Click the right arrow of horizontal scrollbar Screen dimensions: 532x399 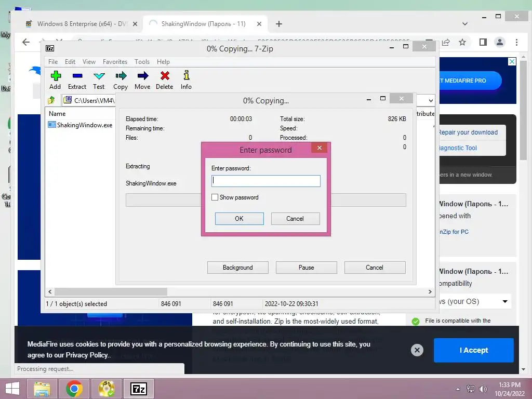[430, 291]
